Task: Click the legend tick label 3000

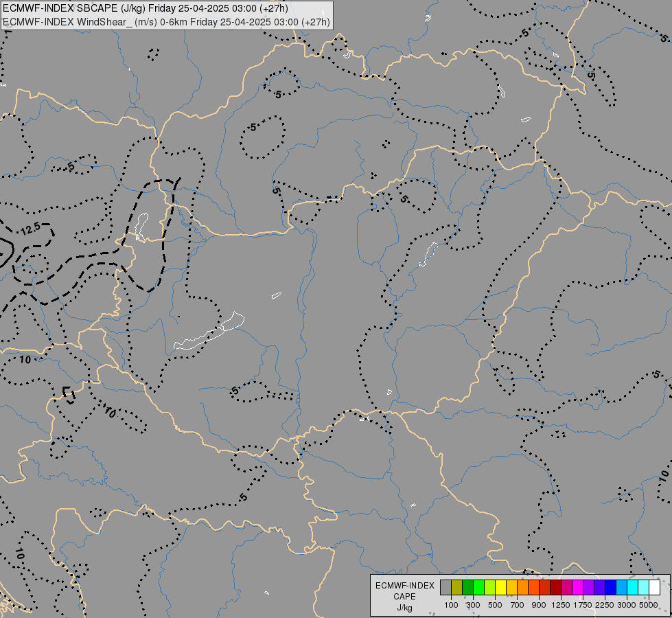Action: 627,605
